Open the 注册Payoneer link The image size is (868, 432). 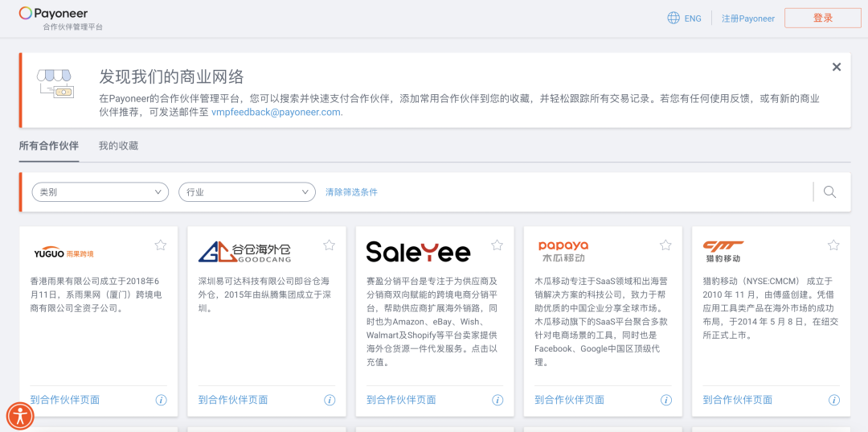748,19
